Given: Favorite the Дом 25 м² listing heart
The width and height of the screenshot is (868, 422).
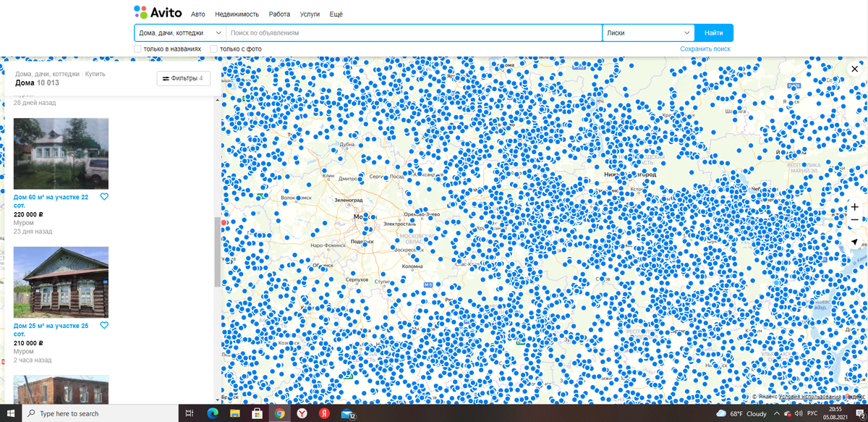Looking at the screenshot, I should [x=104, y=326].
